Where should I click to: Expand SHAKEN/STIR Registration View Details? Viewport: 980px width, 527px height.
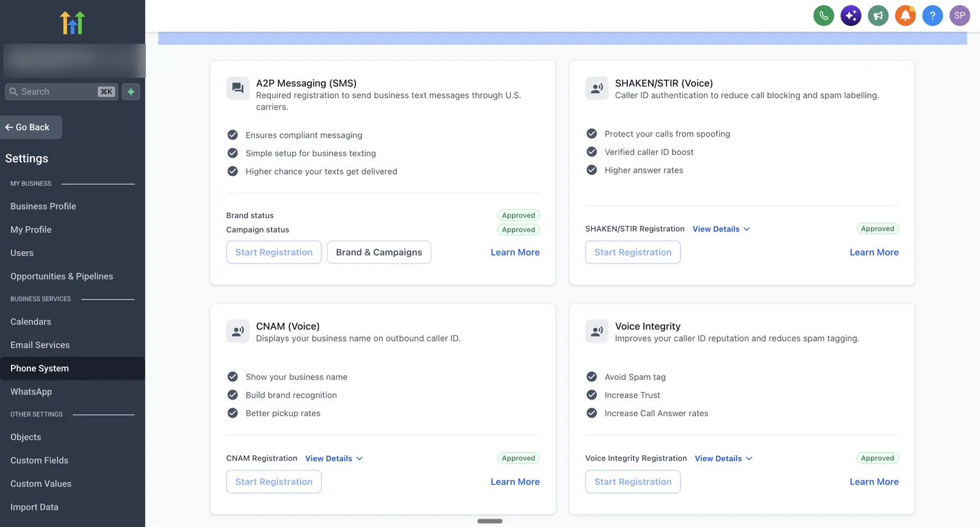tap(721, 229)
